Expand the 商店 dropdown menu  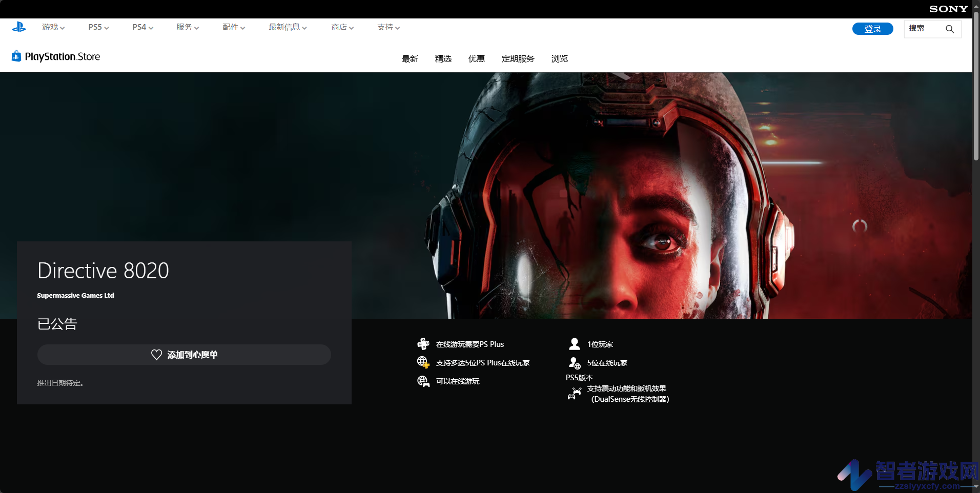coord(342,27)
